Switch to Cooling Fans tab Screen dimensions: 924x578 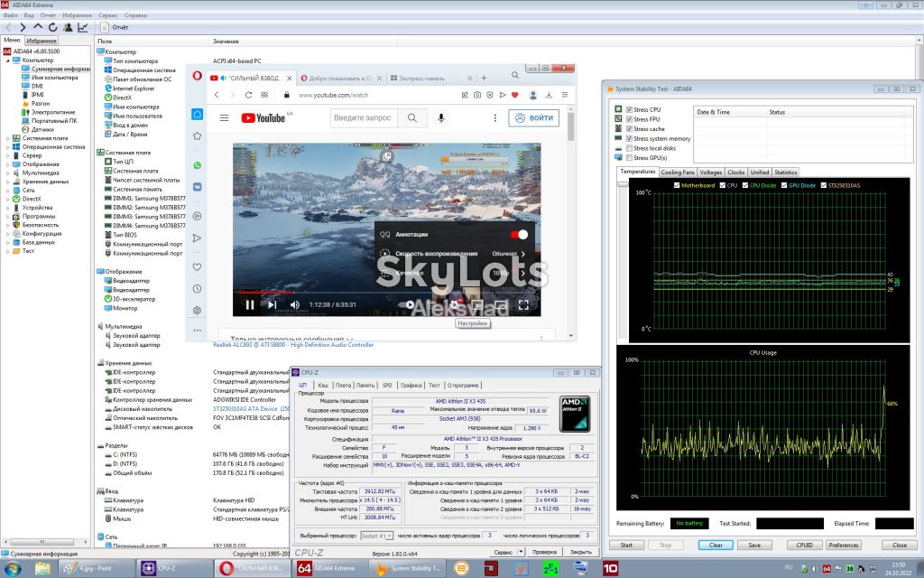tap(678, 172)
